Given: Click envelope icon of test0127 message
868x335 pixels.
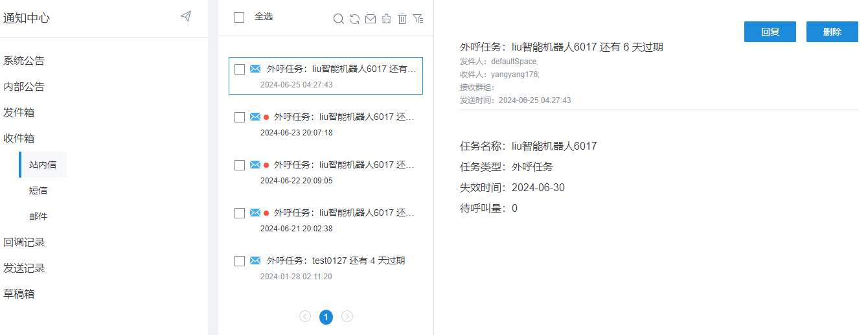Looking at the screenshot, I should 255,260.
